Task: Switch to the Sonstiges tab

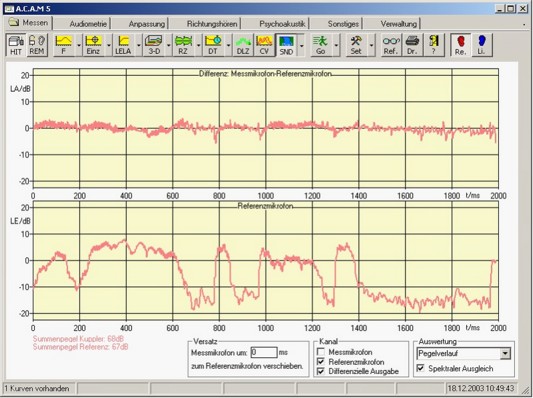Action: 343,24
